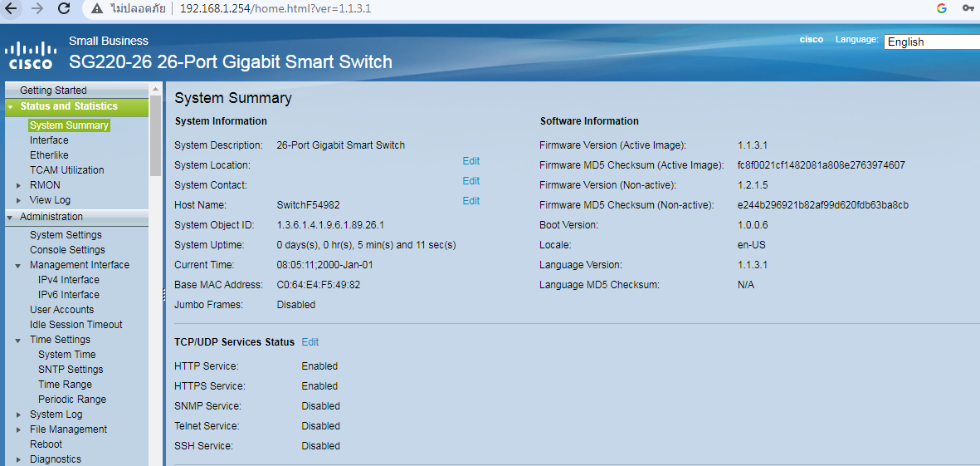Open the Interface statistics page
This screenshot has width=980, height=466.
49,140
